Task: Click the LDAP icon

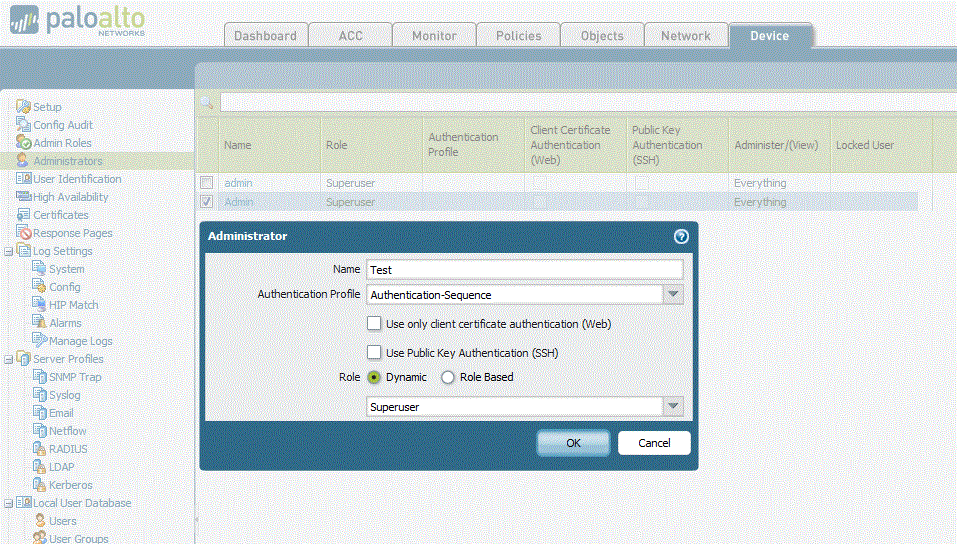Action: pos(39,466)
